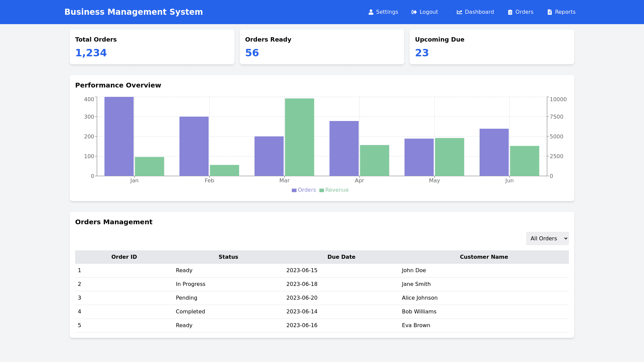Select the Jane Smith order row
This screenshot has height=362, width=644.
tap(322, 284)
